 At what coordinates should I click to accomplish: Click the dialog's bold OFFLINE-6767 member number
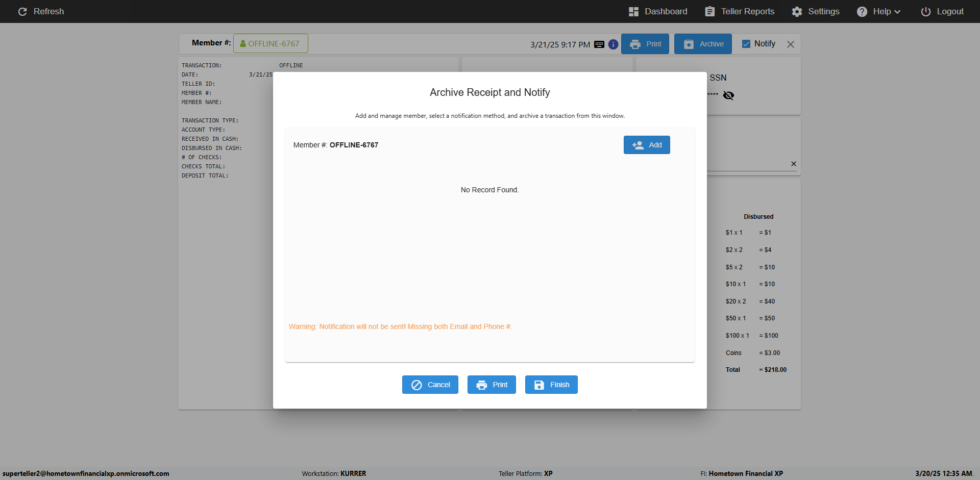pos(354,145)
